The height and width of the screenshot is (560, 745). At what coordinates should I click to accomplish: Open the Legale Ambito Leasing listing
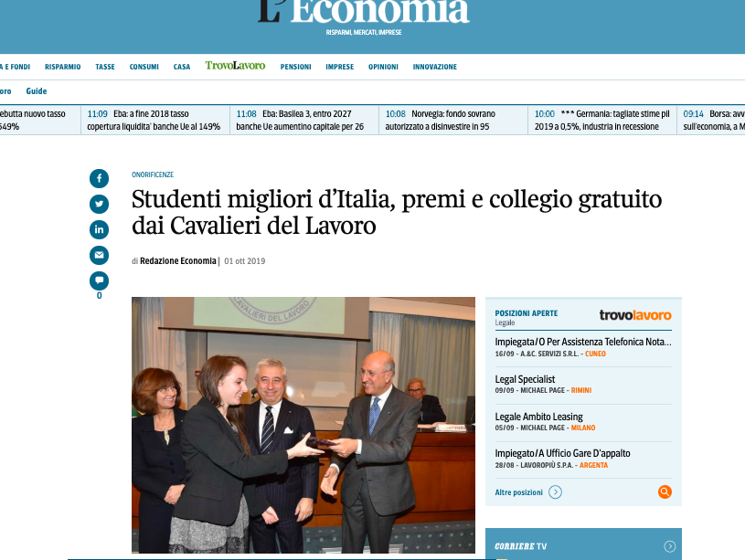point(538,417)
